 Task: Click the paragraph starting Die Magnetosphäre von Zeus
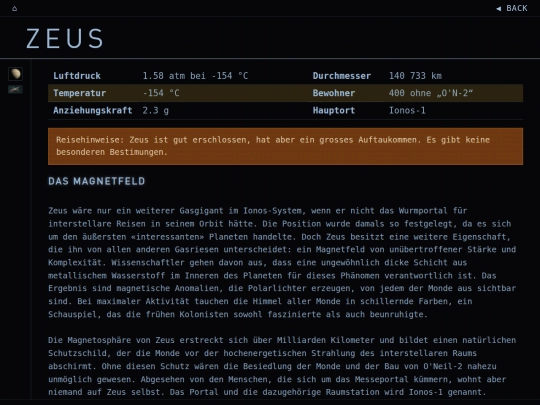coord(282,366)
